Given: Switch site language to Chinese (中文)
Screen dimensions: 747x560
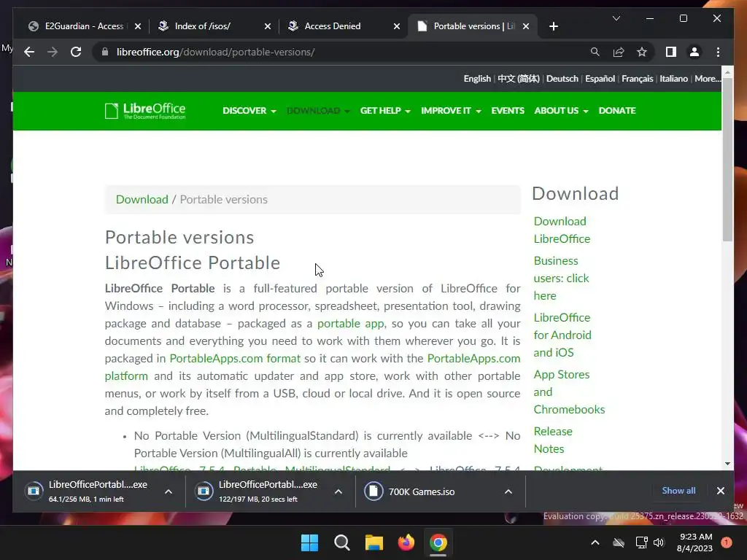Looking at the screenshot, I should coord(519,79).
